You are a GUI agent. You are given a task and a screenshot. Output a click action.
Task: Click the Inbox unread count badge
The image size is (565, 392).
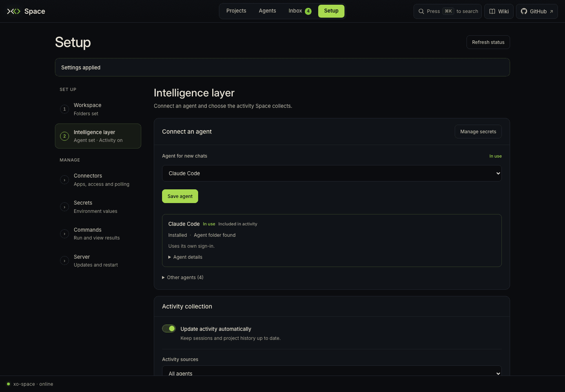tap(308, 11)
